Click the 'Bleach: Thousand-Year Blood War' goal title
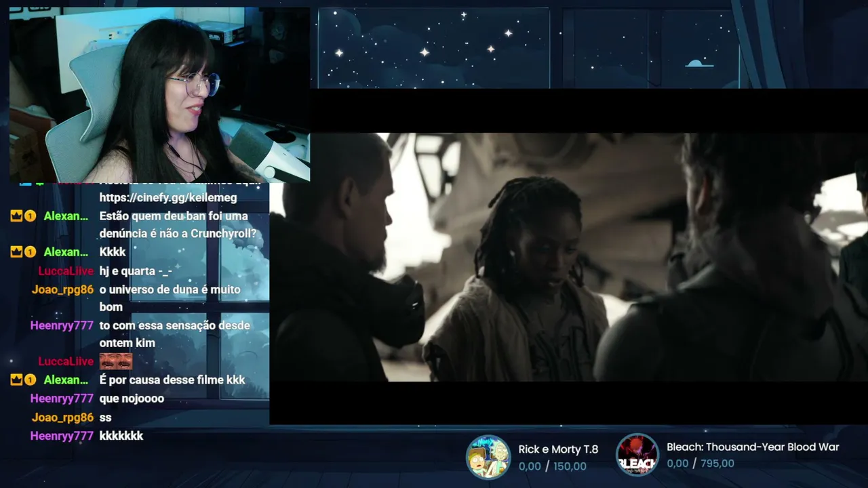868x488 pixels. (753, 447)
